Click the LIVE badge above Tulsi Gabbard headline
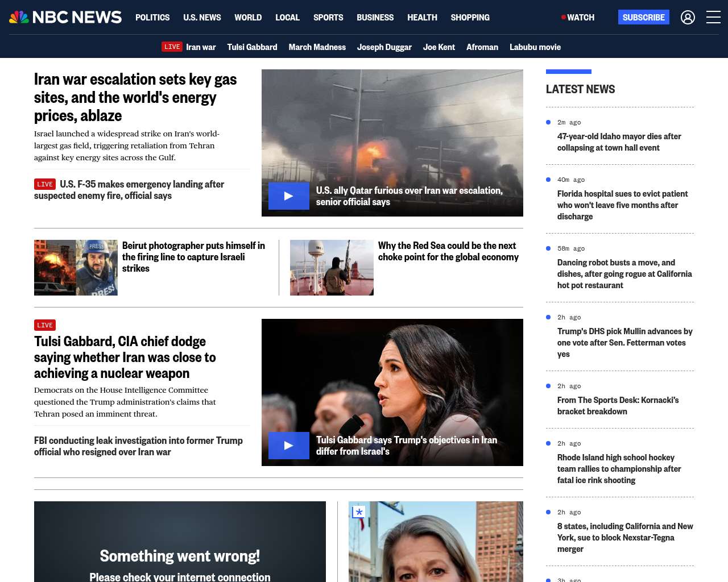 tap(45, 325)
